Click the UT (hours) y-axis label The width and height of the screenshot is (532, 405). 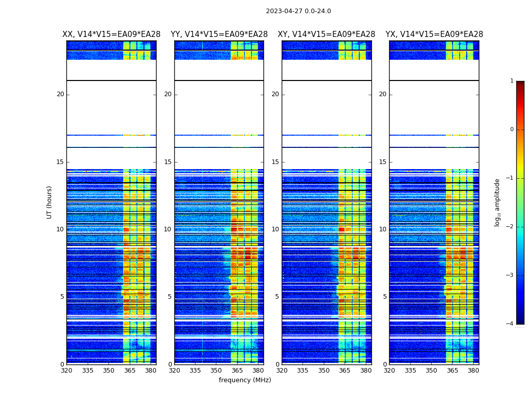50,202
